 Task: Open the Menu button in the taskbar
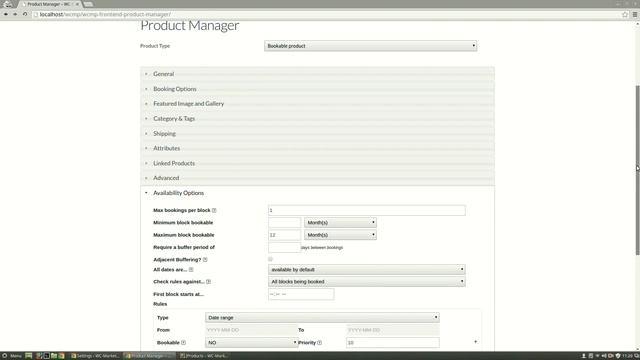[x=12, y=356]
